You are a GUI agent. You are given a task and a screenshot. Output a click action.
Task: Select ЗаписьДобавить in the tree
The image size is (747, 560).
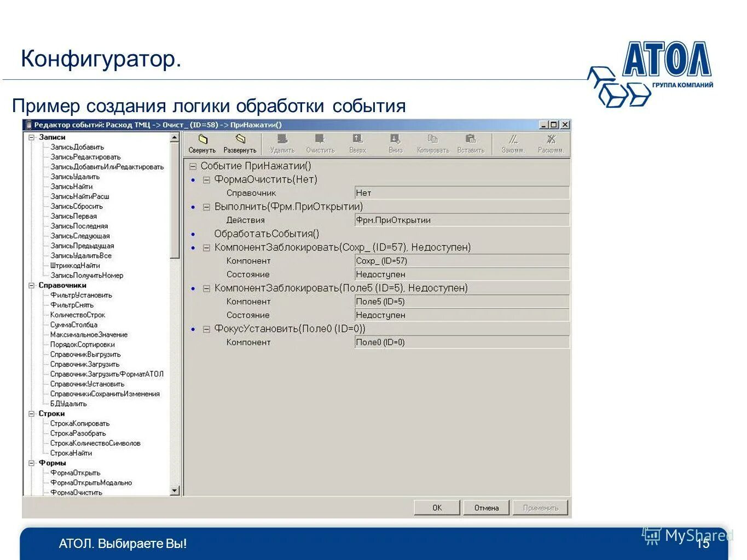click(x=77, y=147)
